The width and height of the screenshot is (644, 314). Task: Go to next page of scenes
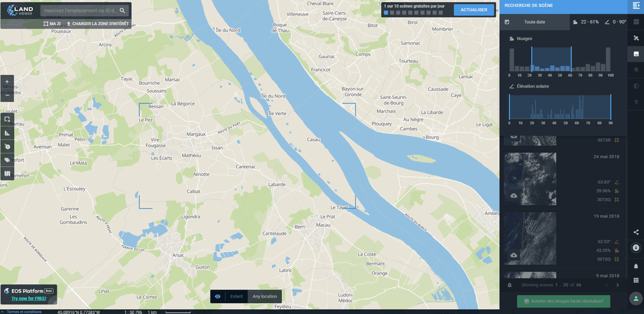[x=618, y=284]
